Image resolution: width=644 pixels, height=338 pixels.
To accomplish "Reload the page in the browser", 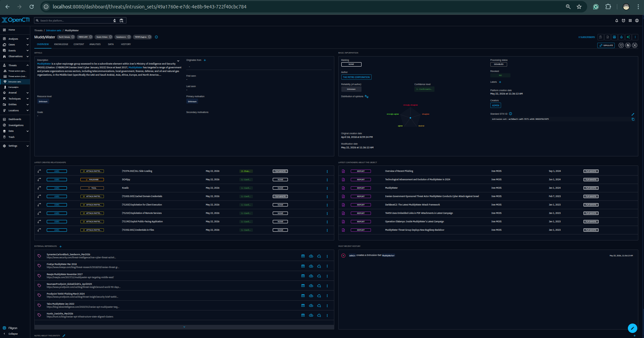I will (x=32, y=7).
